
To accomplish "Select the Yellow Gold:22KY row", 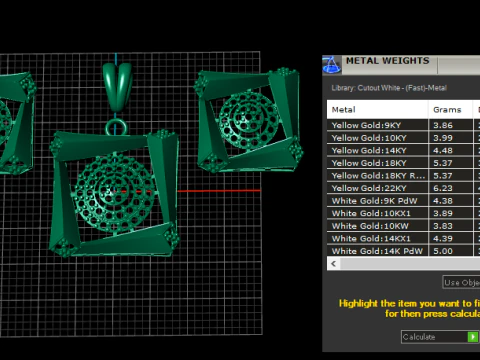I will click(x=403, y=188).
